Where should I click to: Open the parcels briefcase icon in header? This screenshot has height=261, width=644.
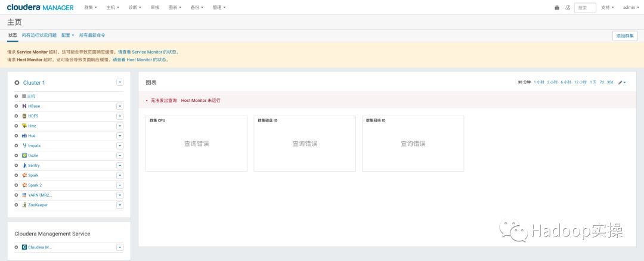(x=557, y=7)
